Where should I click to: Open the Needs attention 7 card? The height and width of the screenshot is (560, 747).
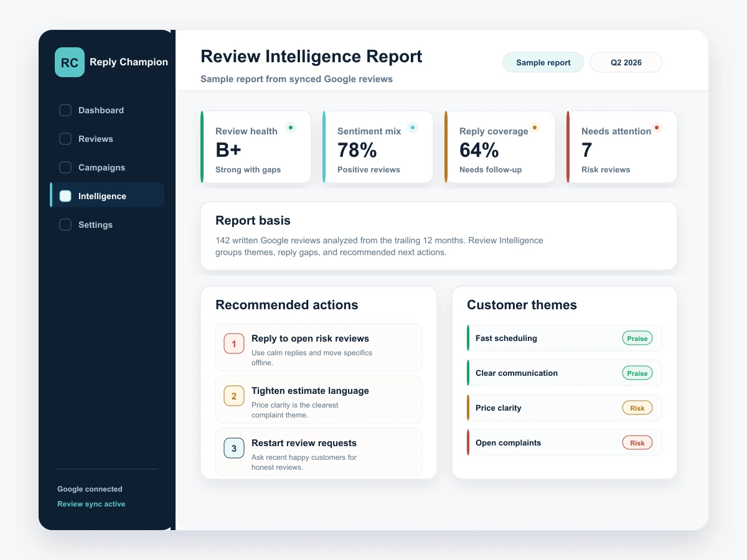[622, 147]
